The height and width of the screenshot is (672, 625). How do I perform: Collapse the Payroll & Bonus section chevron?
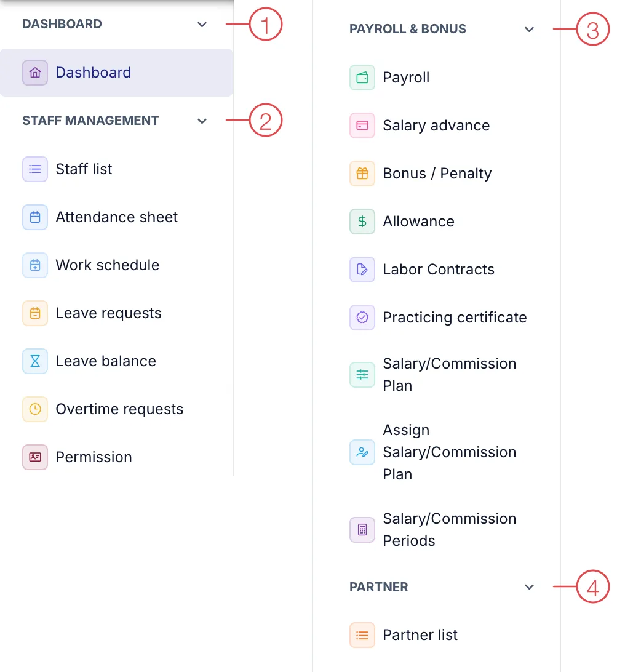(x=530, y=29)
